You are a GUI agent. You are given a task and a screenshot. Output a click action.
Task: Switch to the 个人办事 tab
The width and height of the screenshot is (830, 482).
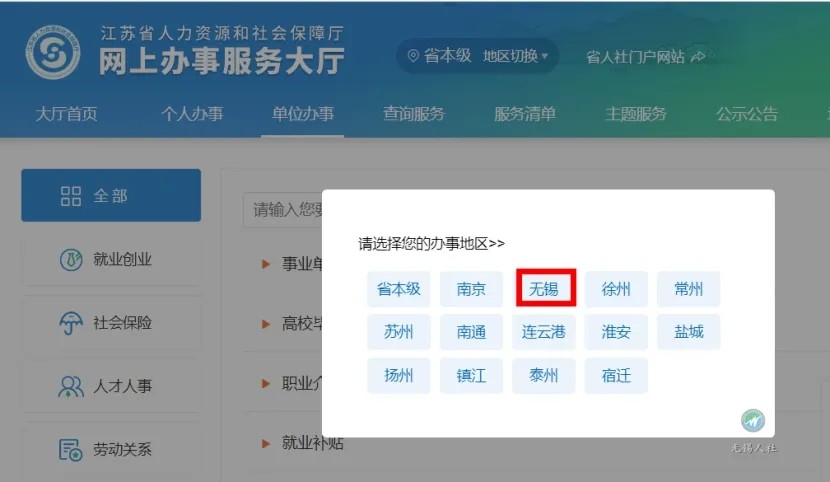(x=192, y=114)
